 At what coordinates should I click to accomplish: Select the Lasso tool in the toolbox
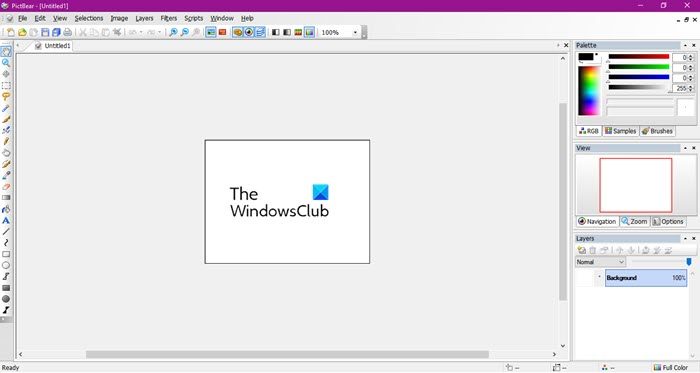pos(6,96)
